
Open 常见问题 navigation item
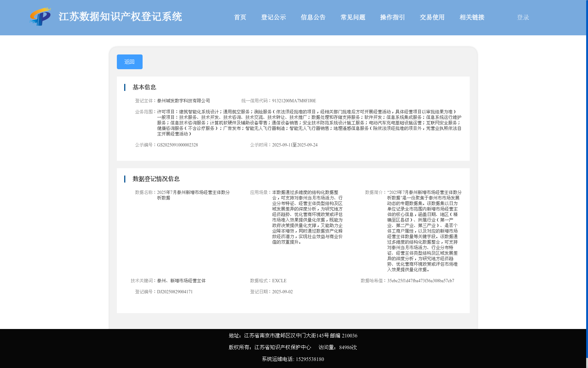[x=353, y=17]
